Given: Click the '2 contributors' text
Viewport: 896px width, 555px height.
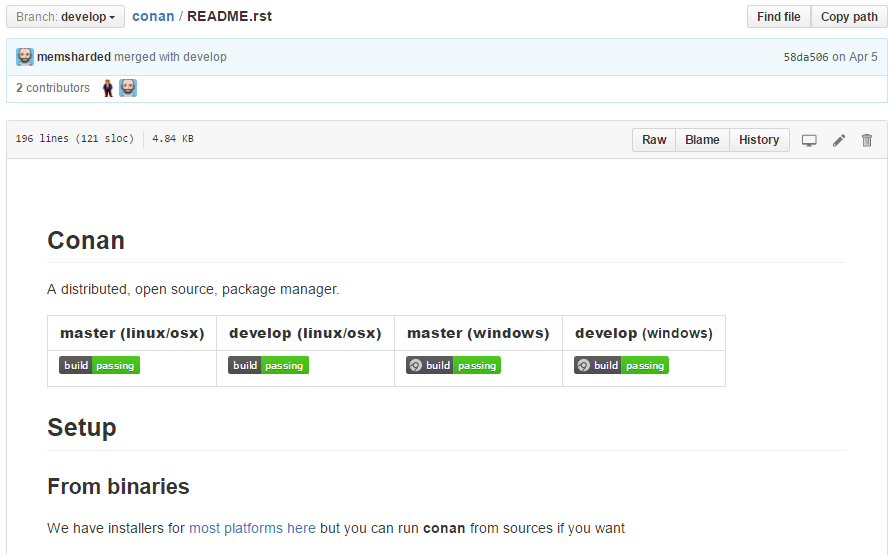Looking at the screenshot, I should 53,88.
